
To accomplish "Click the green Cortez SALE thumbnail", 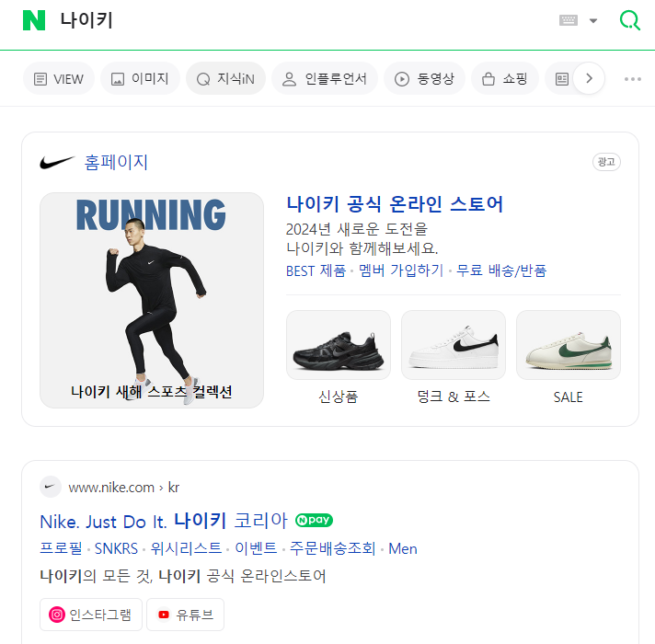I will point(569,345).
